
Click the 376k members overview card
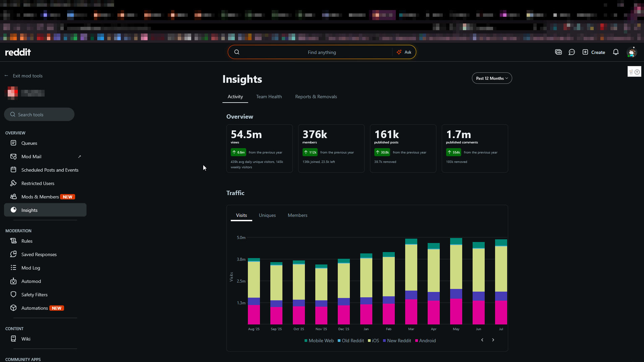tap(331, 148)
